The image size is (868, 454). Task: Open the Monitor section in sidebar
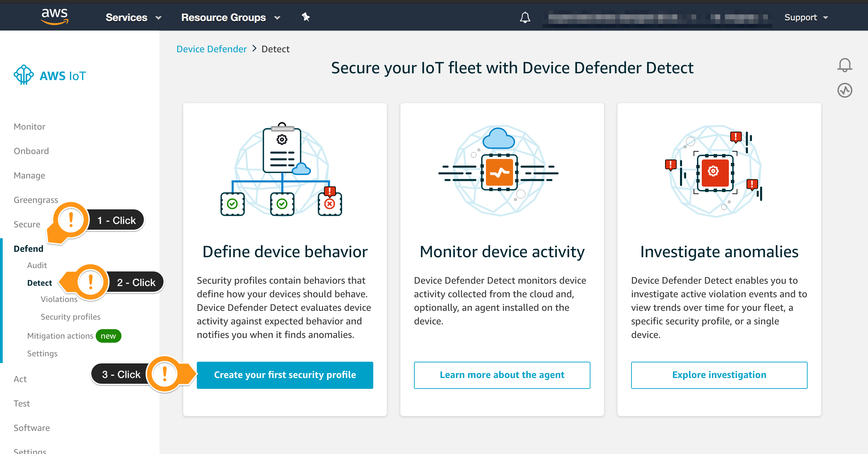click(x=30, y=127)
